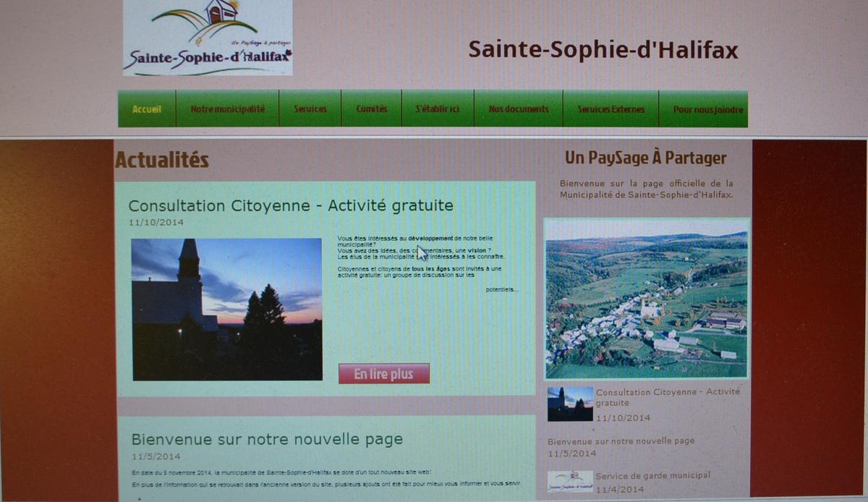Open the Consultation Citoyenne article headline
Screen dimensions: 868x502
pyautogui.click(x=290, y=205)
